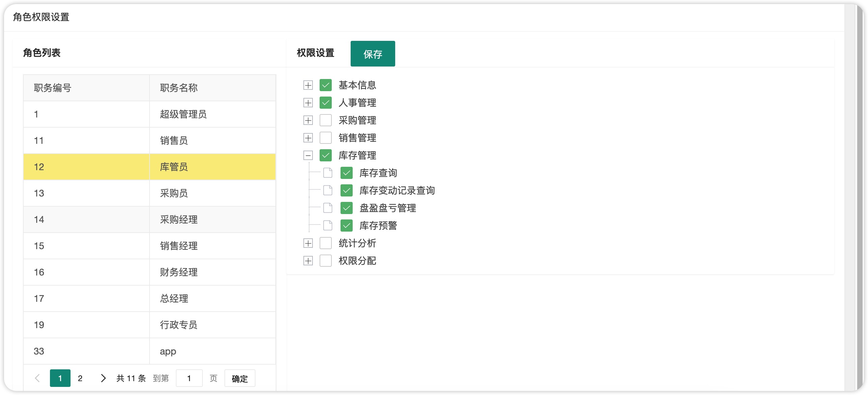This screenshot has width=868, height=395.
Task: Uncheck the 库存管理 permission checkbox
Action: (326, 155)
